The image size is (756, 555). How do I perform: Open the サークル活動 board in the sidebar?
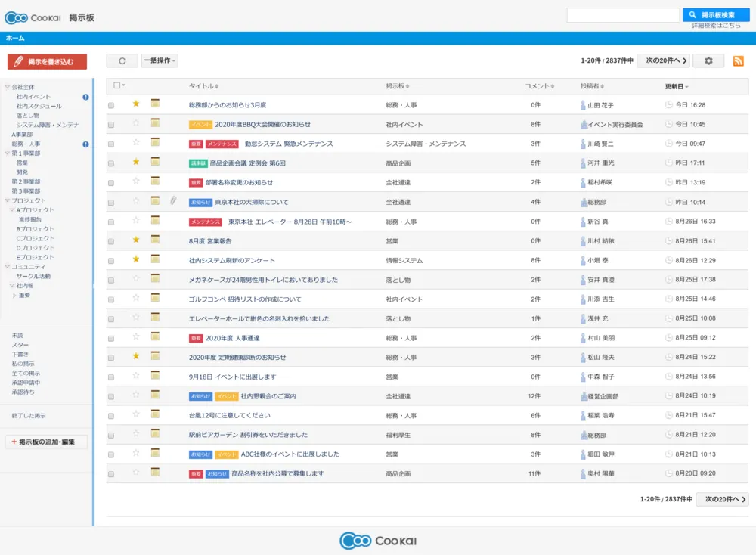34,276
